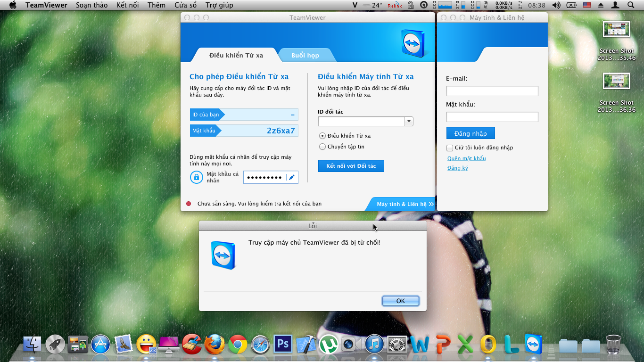Select the Điều khiển Từ xa tab

(x=236, y=56)
